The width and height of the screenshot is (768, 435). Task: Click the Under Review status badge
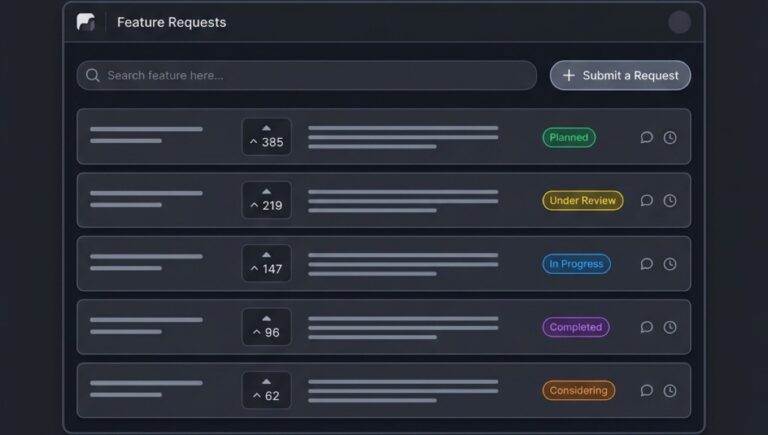(582, 200)
